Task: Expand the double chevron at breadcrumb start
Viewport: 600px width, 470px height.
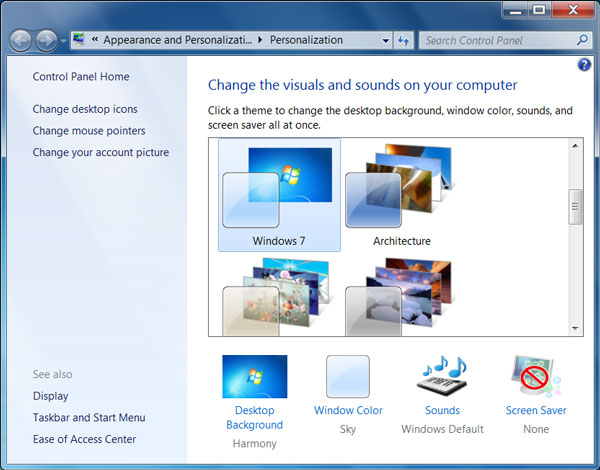Action: click(95, 39)
